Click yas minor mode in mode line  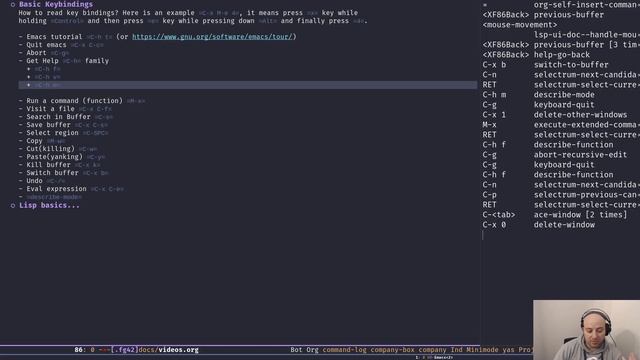pyautogui.click(x=508, y=350)
